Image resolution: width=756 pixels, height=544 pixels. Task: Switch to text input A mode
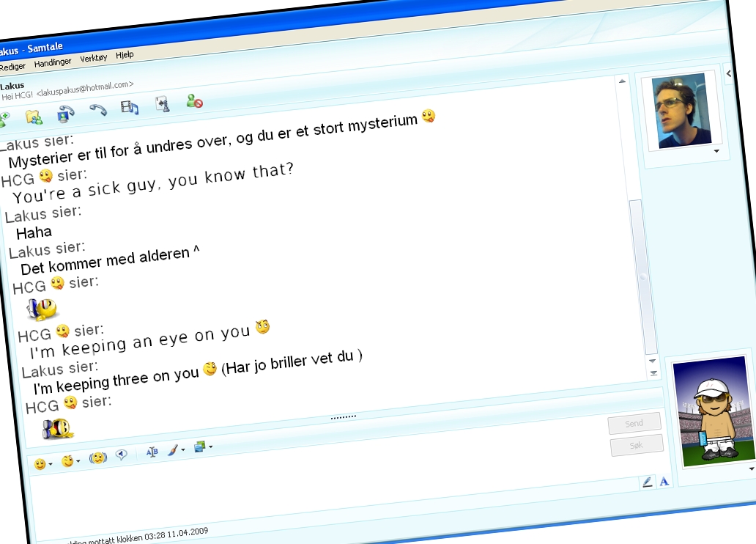click(664, 481)
